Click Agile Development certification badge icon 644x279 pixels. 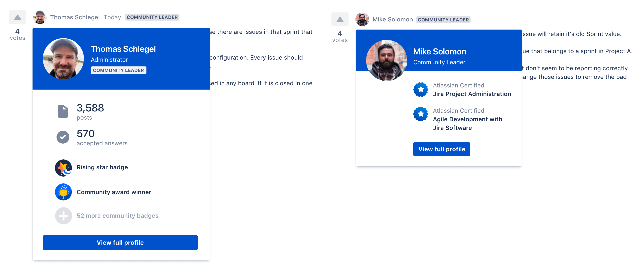click(x=421, y=114)
